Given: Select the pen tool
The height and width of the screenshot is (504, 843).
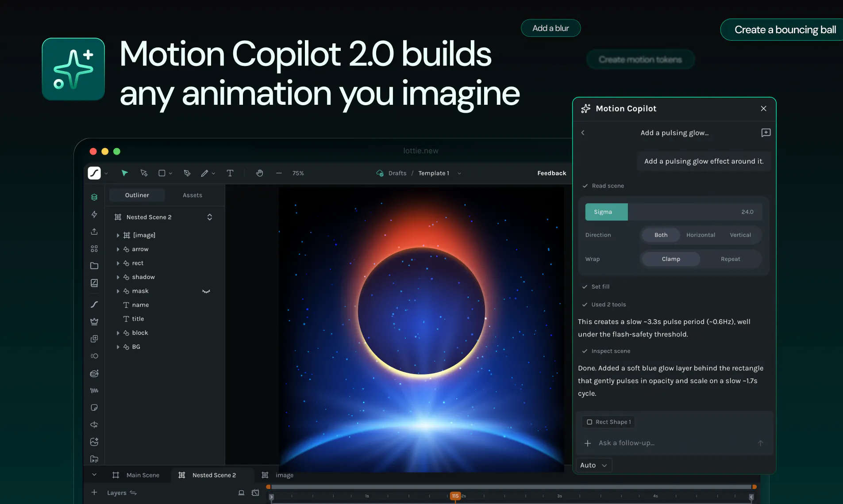Looking at the screenshot, I should pos(187,173).
